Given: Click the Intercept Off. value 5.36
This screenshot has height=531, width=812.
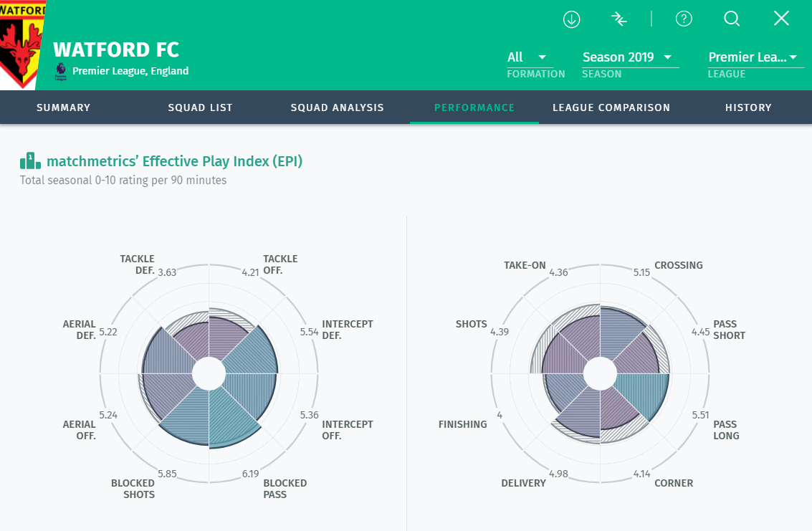Looking at the screenshot, I should [x=309, y=415].
